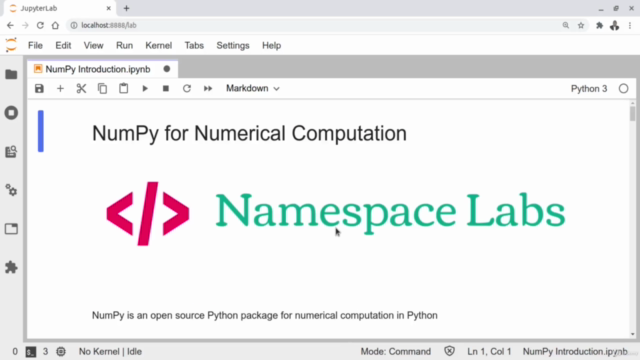
Task: Copy the selected cells
Action: [x=102, y=89]
